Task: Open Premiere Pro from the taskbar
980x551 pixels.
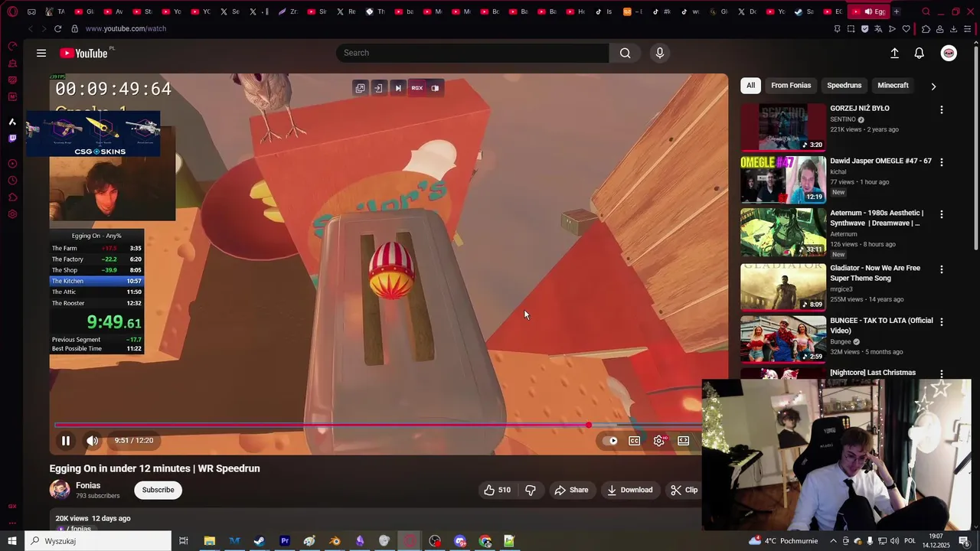Action: [x=285, y=541]
